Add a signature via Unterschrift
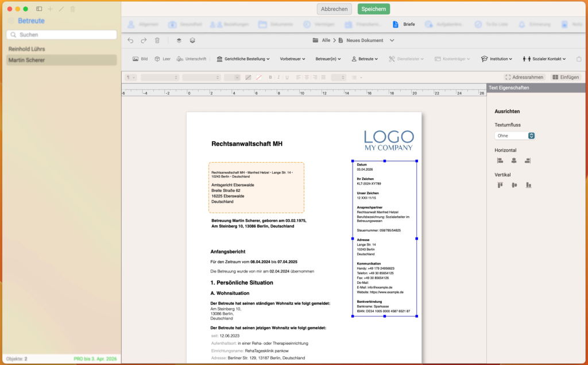Screen dimensions: 588x365 (191, 59)
